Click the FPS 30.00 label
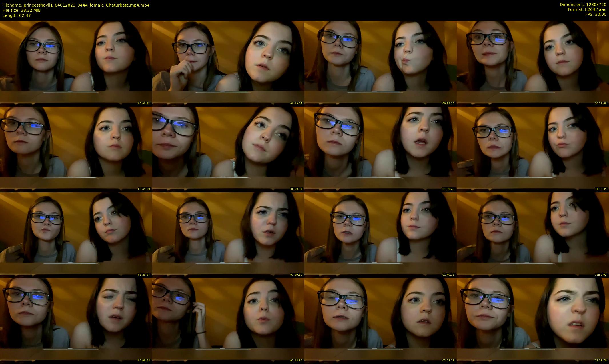 point(596,14)
